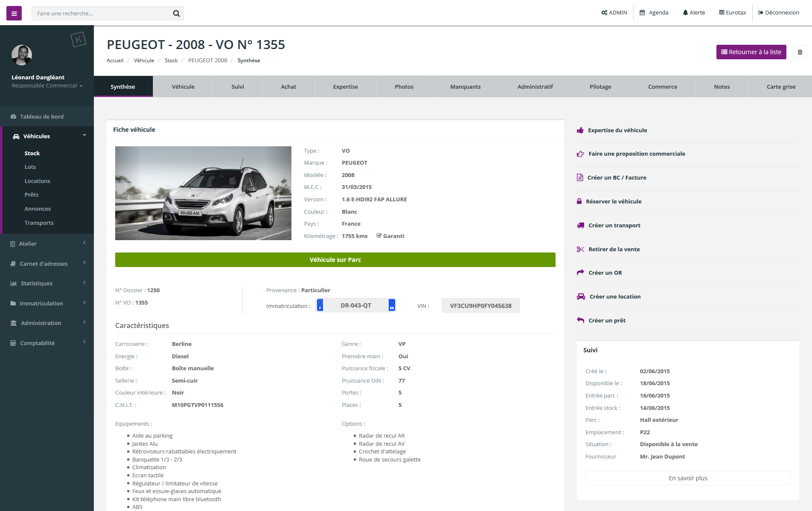Click scissors icon for Retirer de la vente
812x511 pixels.
pos(580,249)
